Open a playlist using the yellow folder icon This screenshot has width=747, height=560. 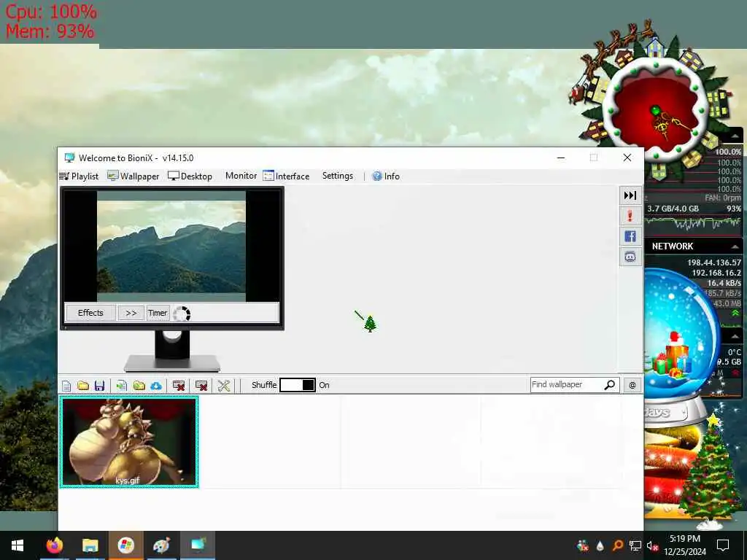[83, 385]
